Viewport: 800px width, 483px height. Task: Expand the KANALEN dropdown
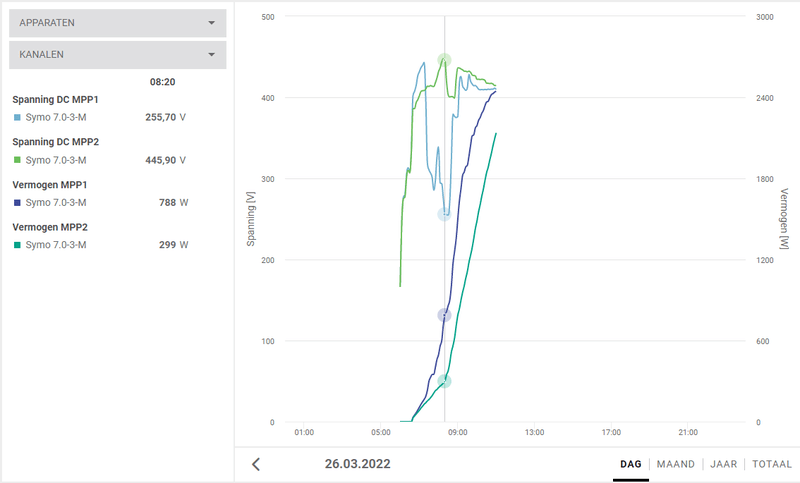117,55
